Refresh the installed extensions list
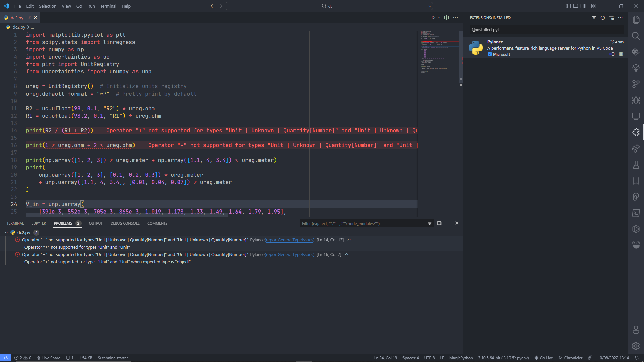Screen dimensions: 644x362 point(603,18)
